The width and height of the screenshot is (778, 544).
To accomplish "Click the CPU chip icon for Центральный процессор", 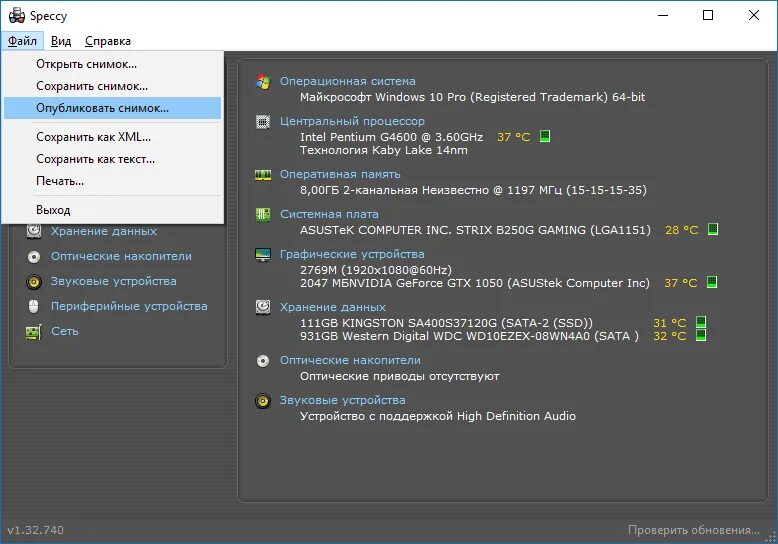I will tap(263, 122).
